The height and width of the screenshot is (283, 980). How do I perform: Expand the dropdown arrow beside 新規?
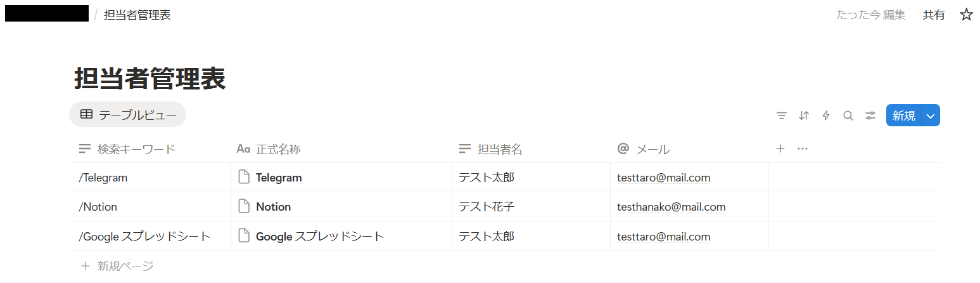tap(931, 115)
